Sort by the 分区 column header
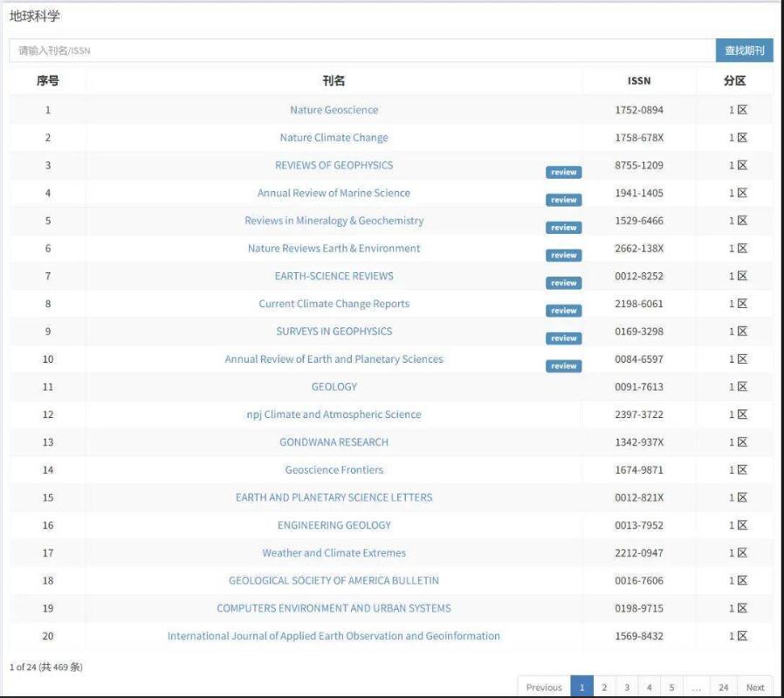 click(734, 81)
